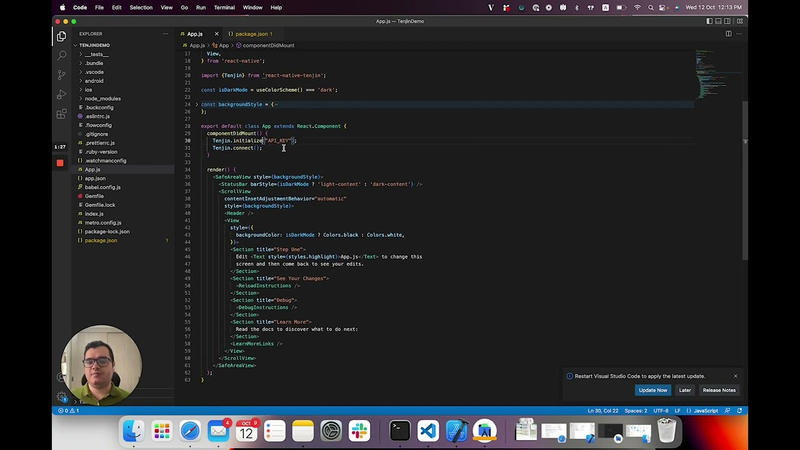This screenshot has height=450, width=800.
Task: Open the Extensions view
Action: (62, 114)
